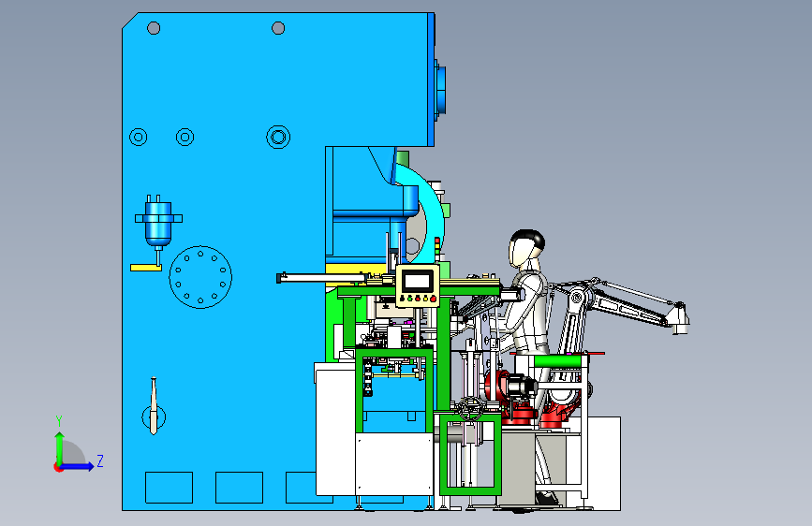812x526 pixels.
Task: Select the robot arm end gripper
Action: pyautogui.click(x=678, y=318)
